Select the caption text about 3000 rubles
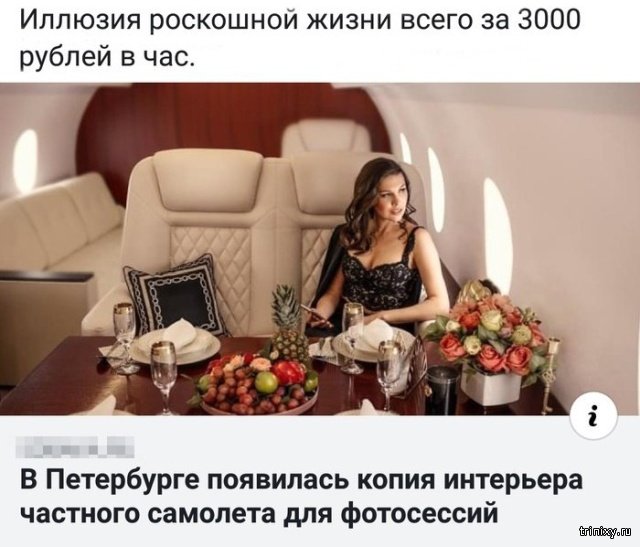The width and height of the screenshot is (640, 547). coord(300,38)
